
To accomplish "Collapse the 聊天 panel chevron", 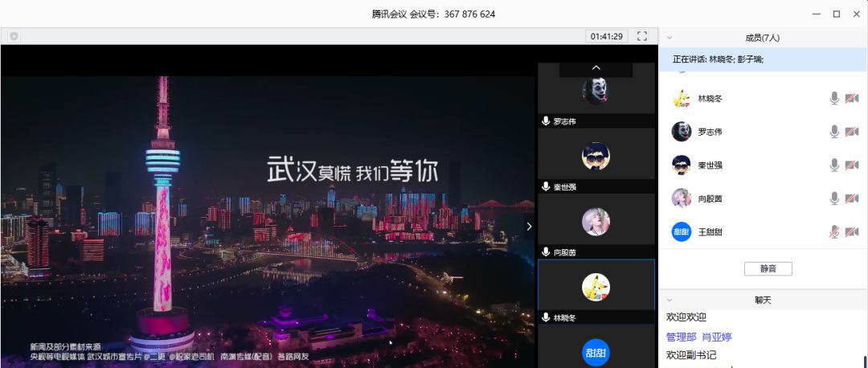I will coord(669,301).
